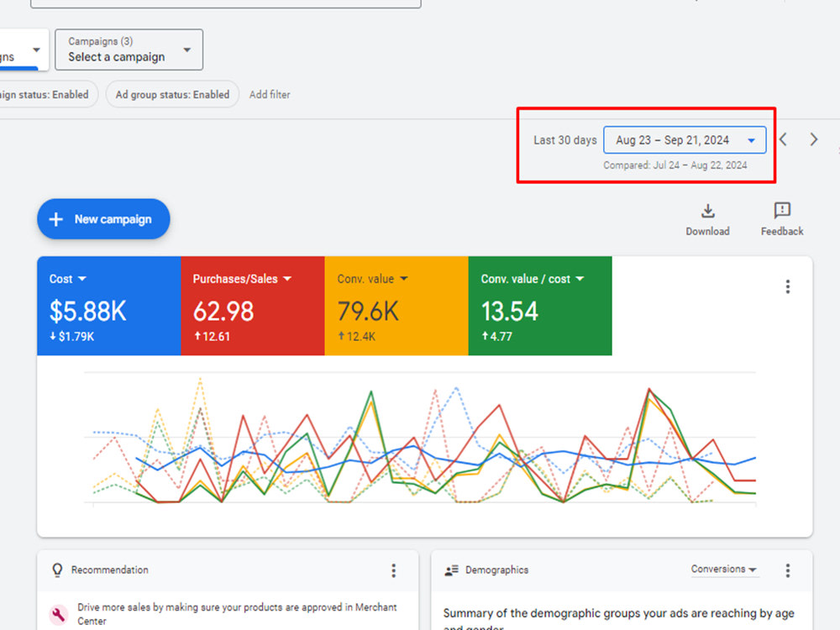Click the plus icon on New campaign

point(56,219)
